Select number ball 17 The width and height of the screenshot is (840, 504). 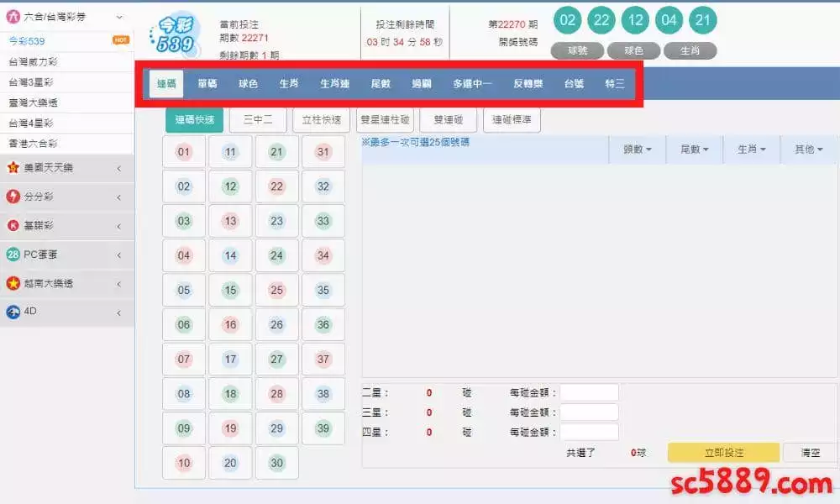230,359
